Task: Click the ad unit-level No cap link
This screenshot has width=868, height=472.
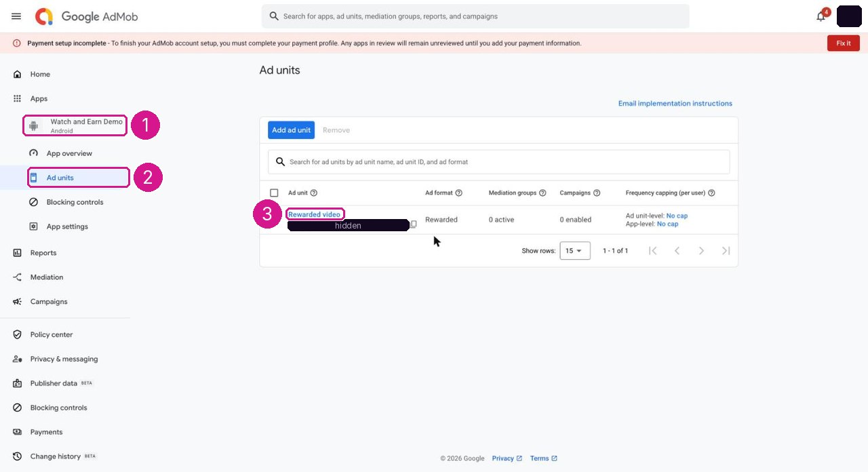Action: coord(677,216)
